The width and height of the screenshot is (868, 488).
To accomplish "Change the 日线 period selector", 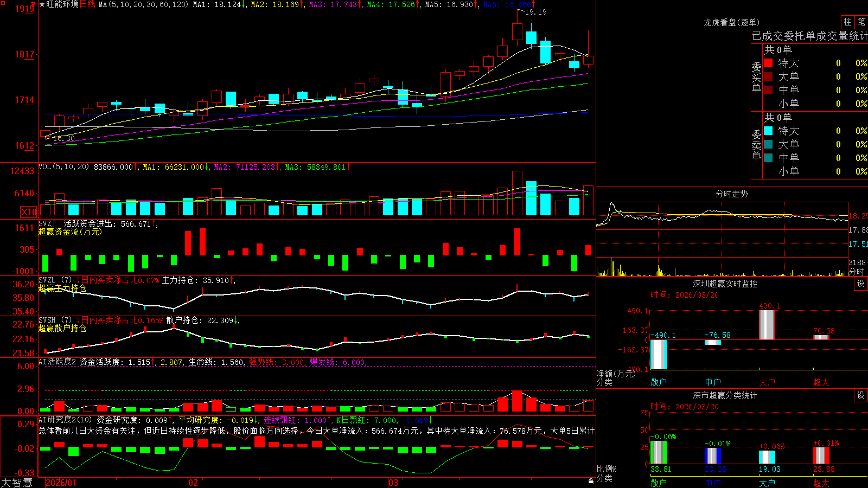I will 88,4.
